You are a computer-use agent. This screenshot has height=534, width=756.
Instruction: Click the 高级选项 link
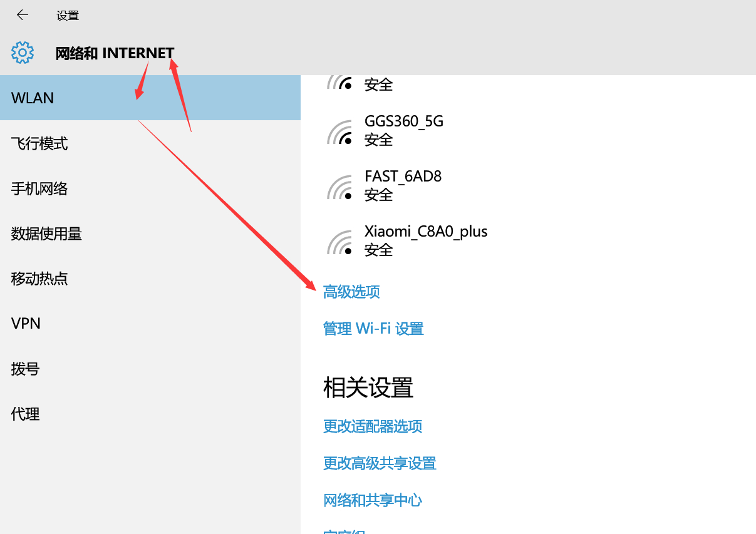351,292
